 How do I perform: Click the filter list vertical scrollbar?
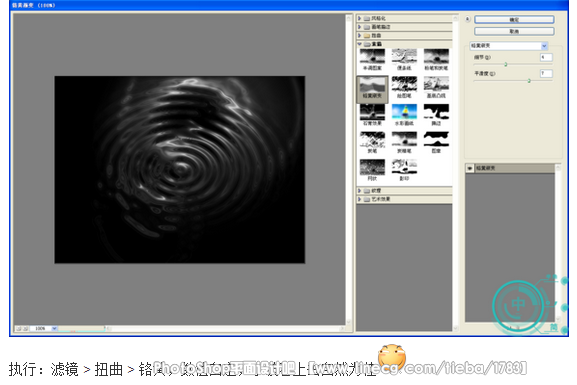coord(456,173)
